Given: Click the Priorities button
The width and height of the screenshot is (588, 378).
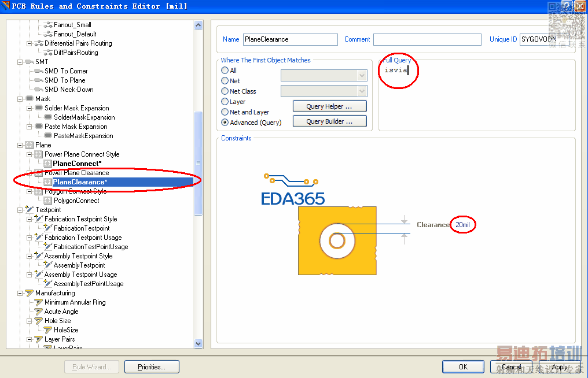Looking at the screenshot, I should (x=152, y=367).
